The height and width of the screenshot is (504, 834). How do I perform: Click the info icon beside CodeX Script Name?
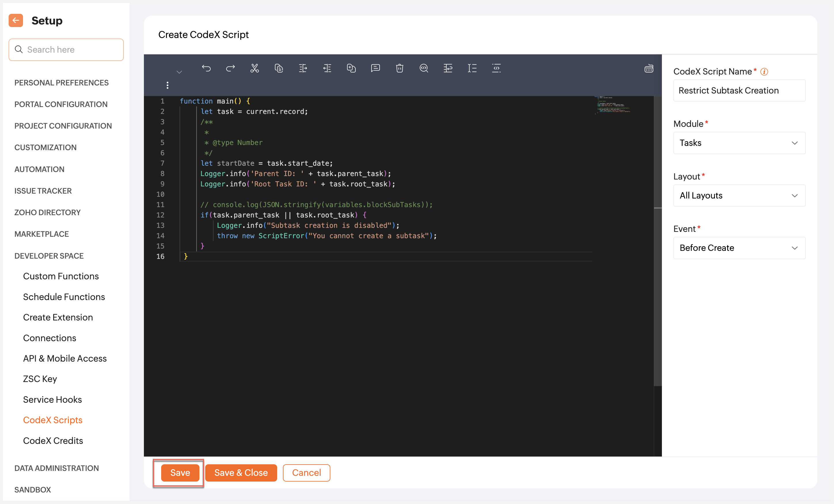click(x=764, y=72)
